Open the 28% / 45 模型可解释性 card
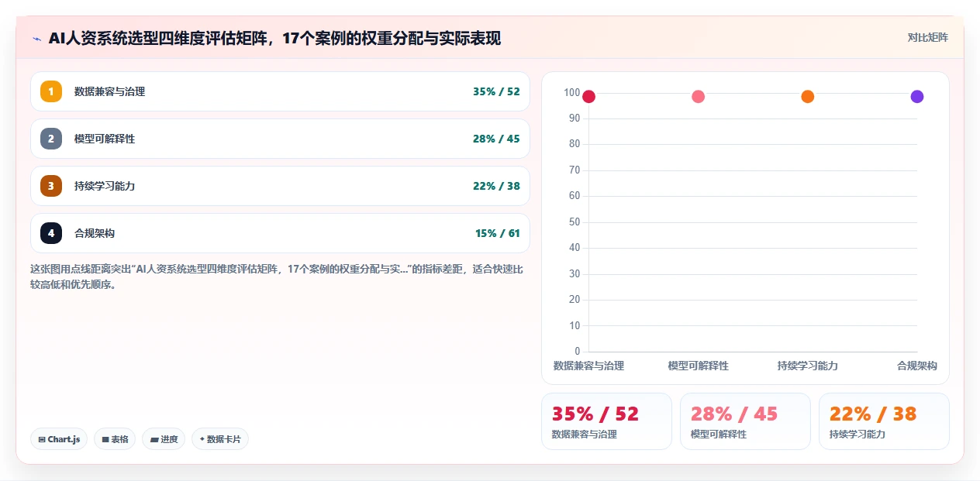 [745, 421]
